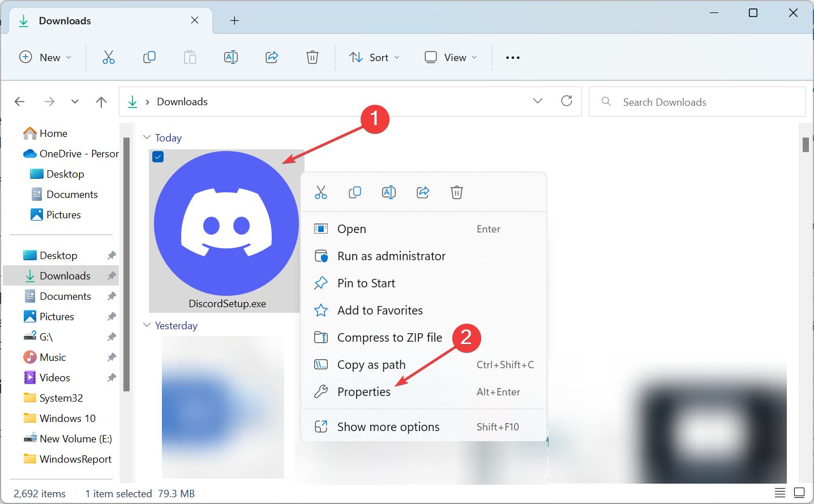The height and width of the screenshot is (504, 814).
Task: Add a new tab with the plus button
Action: [x=234, y=21]
